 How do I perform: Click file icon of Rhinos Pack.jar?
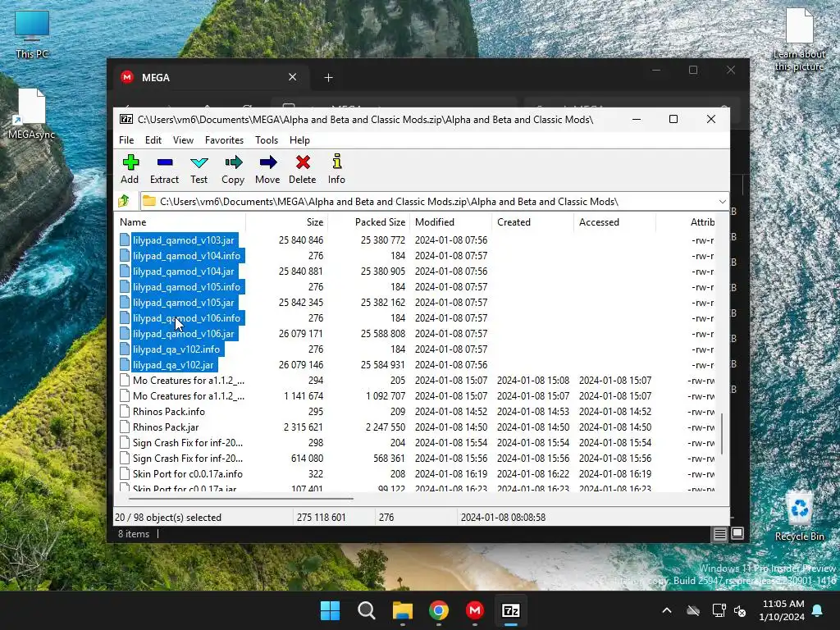coord(125,427)
